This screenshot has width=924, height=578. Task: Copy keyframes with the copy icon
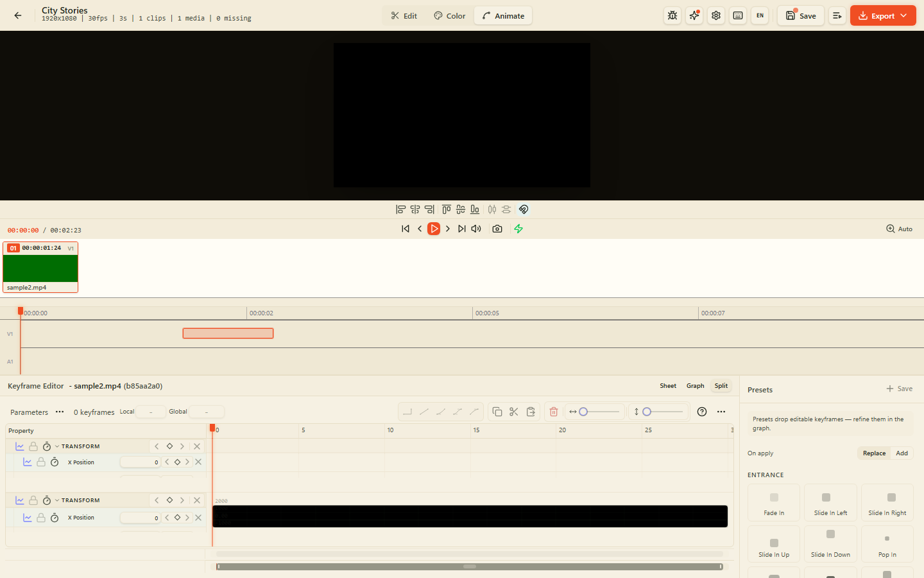point(497,412)
